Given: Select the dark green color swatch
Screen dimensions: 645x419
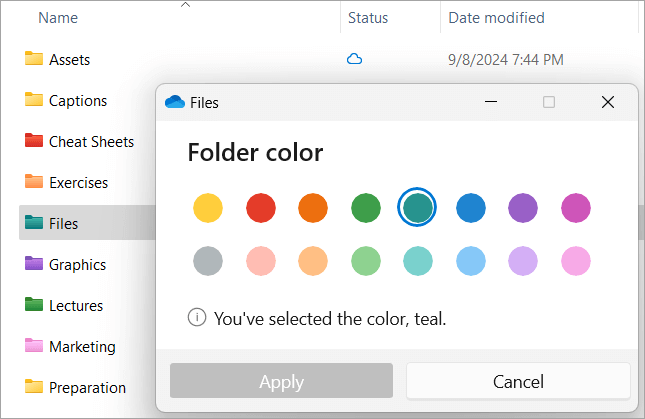Looking at the screenshot, I should pos(366,208).
